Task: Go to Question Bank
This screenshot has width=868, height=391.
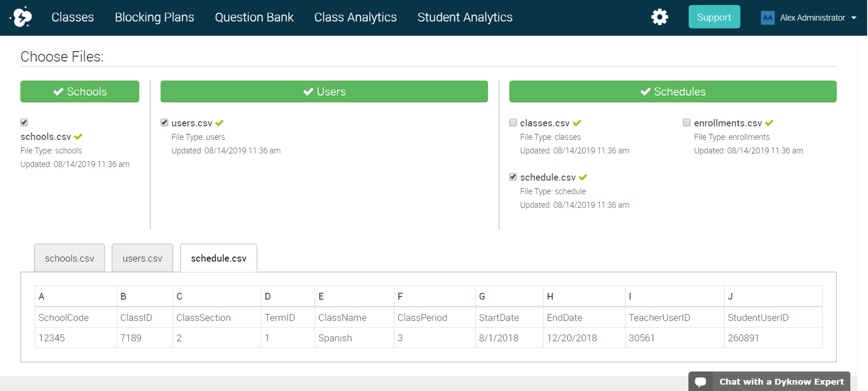Action: tap(254, 17)
